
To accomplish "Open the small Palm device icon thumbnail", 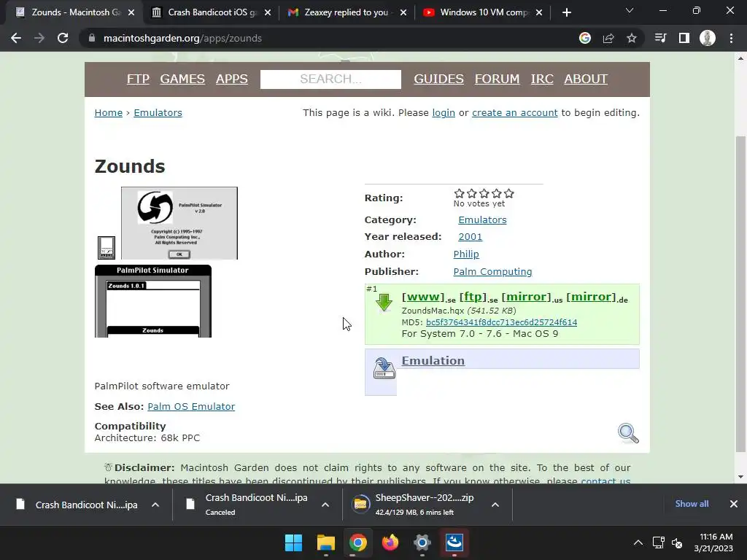I will coord(107,248).
